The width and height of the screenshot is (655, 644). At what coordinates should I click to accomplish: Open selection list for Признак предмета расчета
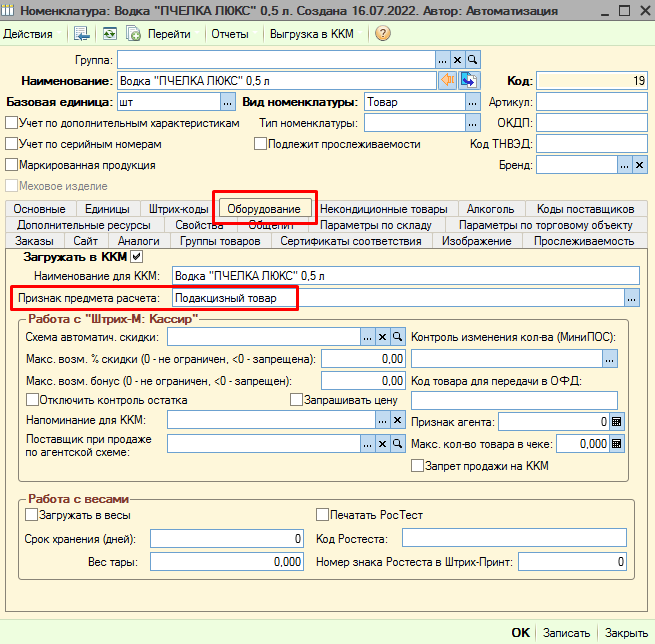[632, 298]
